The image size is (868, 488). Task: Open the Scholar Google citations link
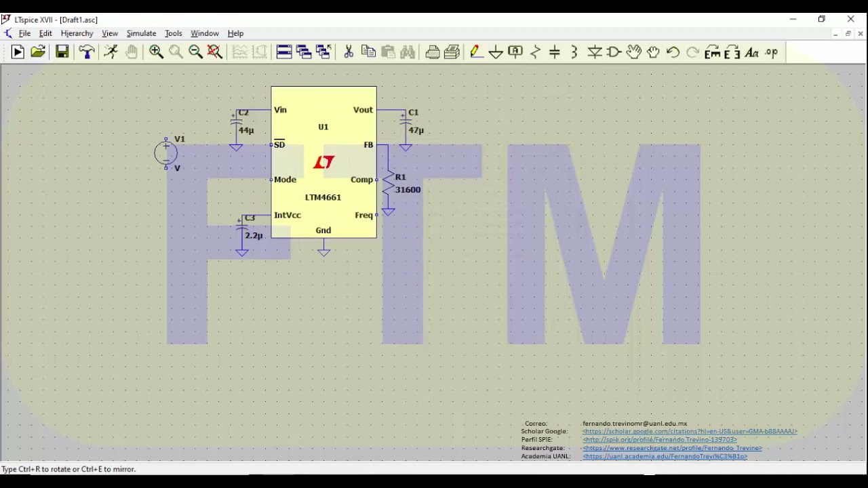[690, 432]
